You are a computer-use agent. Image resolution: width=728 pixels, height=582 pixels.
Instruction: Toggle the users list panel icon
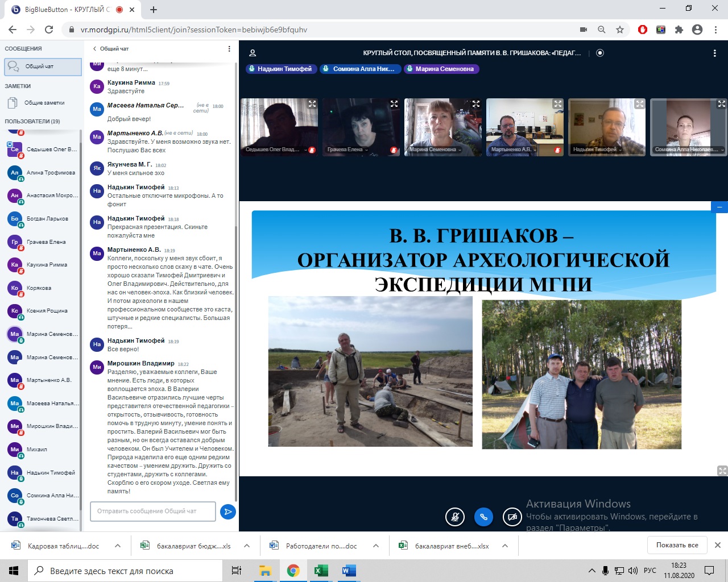[x=253, y=53]
